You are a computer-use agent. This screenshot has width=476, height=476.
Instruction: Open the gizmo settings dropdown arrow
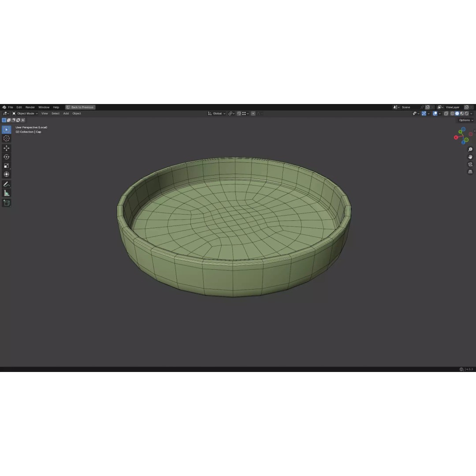pos(429,114)
